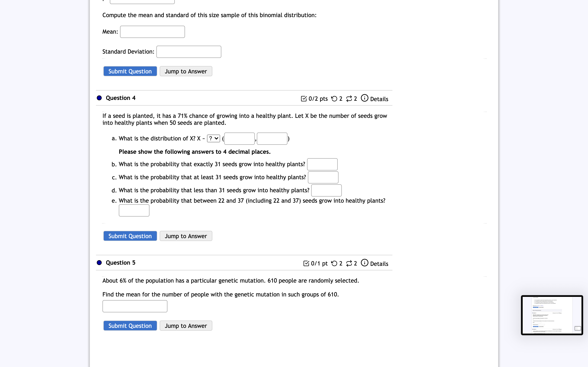
Task: Open the distribution type dropdown for X
Action: (213, 138)
